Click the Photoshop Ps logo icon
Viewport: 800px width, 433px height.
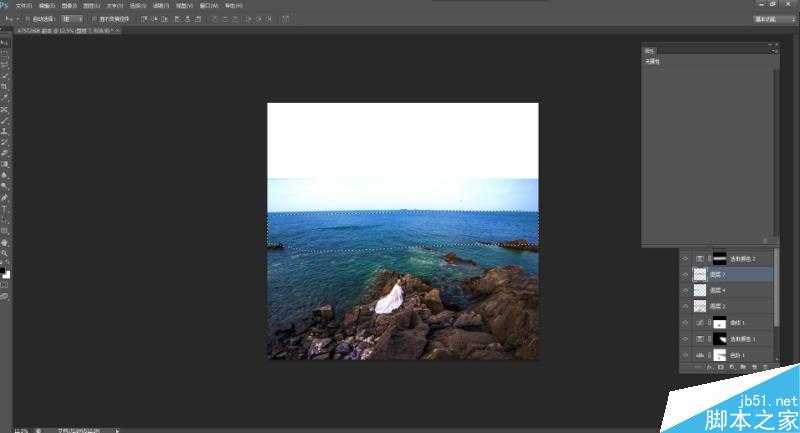(5, 5)
